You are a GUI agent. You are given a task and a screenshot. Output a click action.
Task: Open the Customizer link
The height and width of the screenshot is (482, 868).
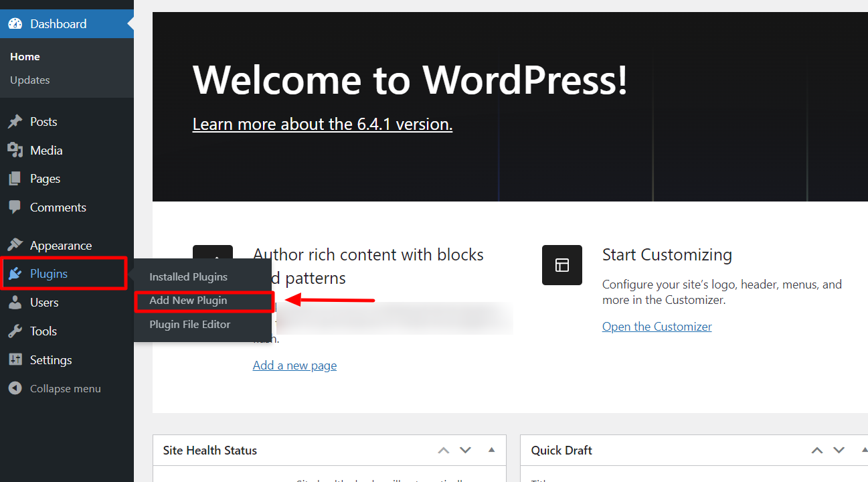pos(657,327)
